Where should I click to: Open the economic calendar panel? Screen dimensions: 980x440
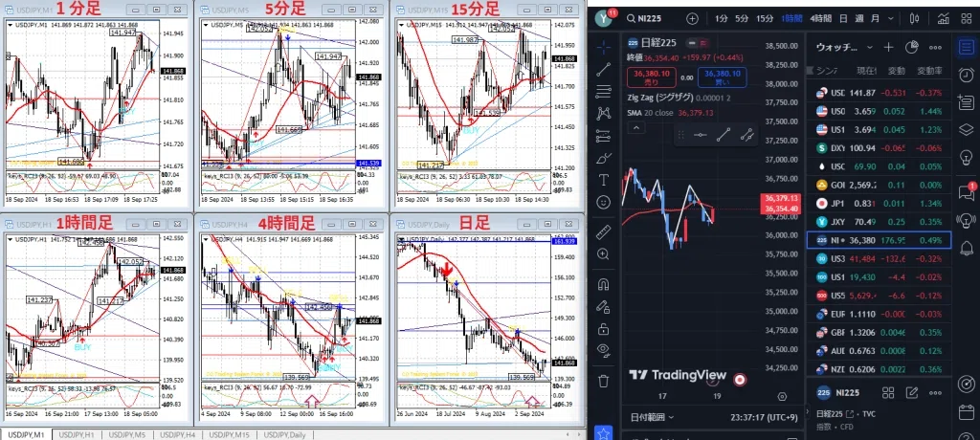click(x=966, y=412)
